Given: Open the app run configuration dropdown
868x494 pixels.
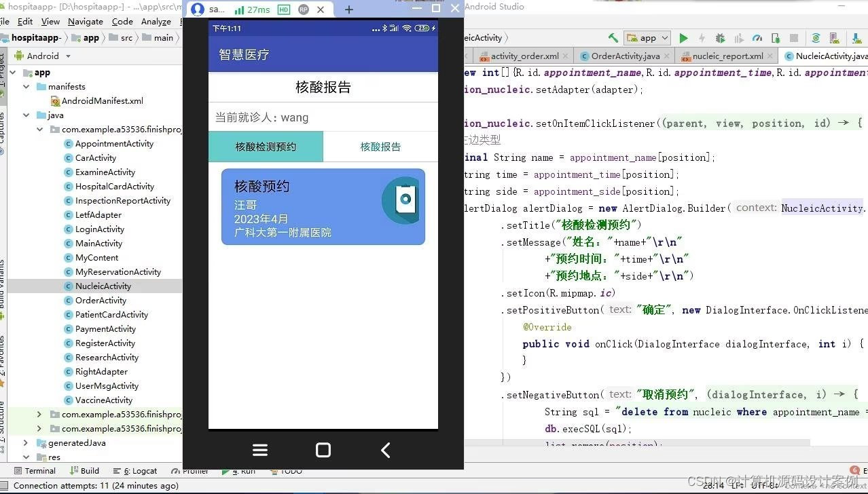Looking at the screenshot, I should (647, 38).
